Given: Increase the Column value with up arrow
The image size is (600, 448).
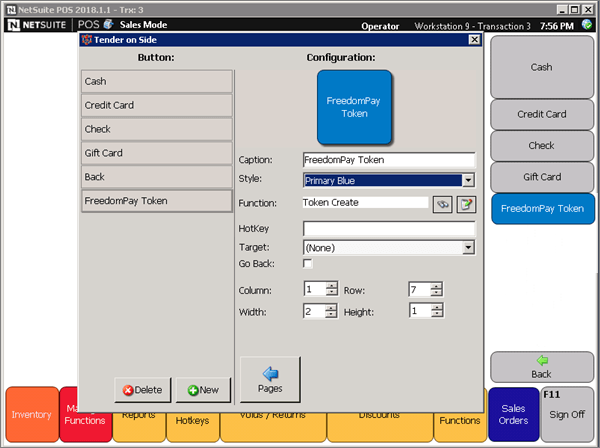Looking at the screenshot, I should point(331,285).
